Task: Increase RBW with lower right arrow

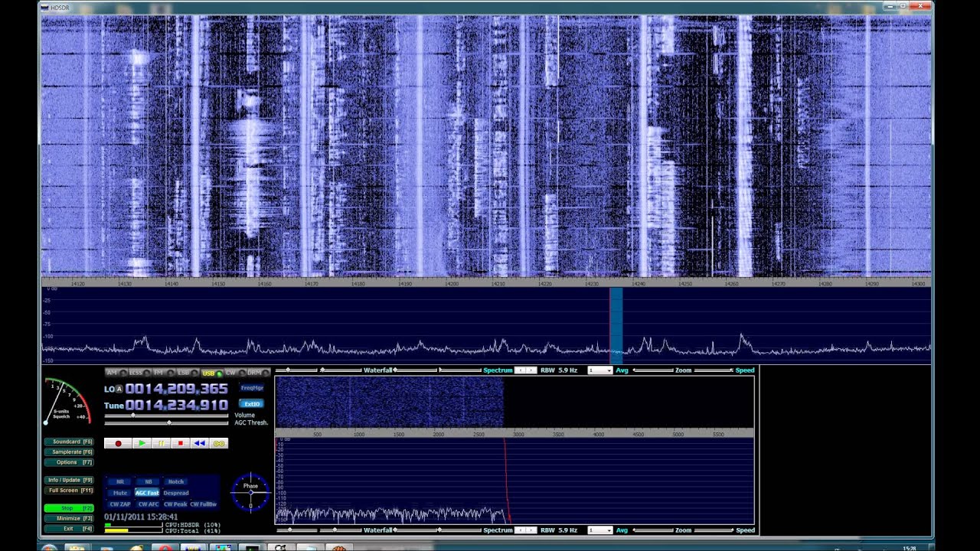Action: point(531,530)
